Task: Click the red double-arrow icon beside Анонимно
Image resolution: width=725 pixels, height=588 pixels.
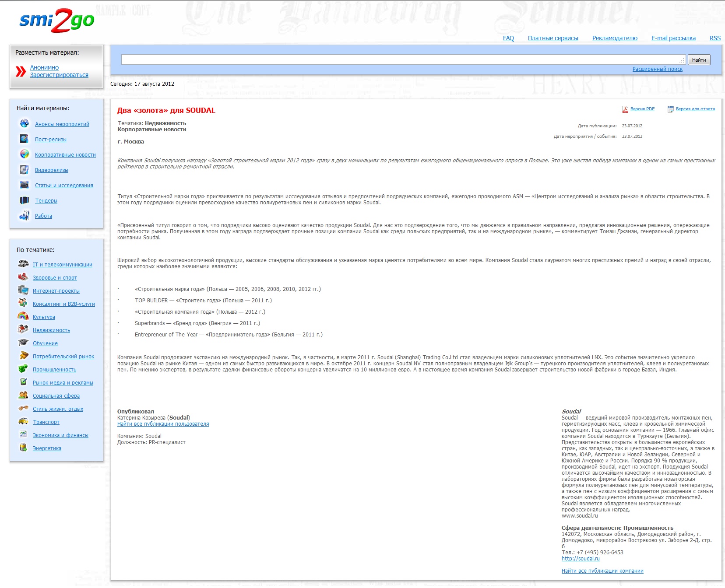Action: [x=21, y=71]
